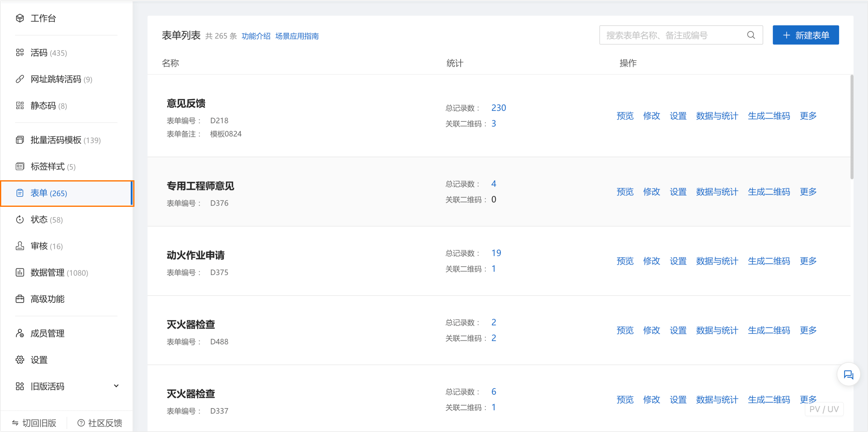Select 高级功能 from sidebar menu
Viewport: 868px width, 432px height.
pyautogui.click(x=20, y=299)
